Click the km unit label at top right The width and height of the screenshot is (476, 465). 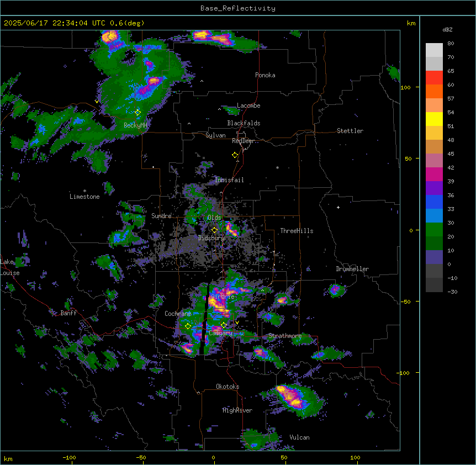click(411, 23)
